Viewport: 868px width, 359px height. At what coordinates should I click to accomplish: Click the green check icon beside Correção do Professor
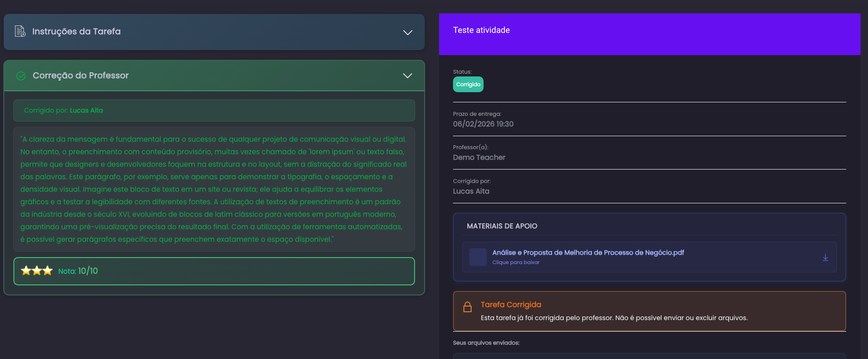[x=21, y=76]
